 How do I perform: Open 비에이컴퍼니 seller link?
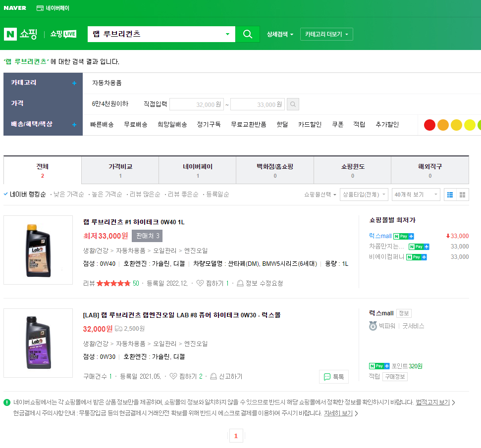click(386, 256)
